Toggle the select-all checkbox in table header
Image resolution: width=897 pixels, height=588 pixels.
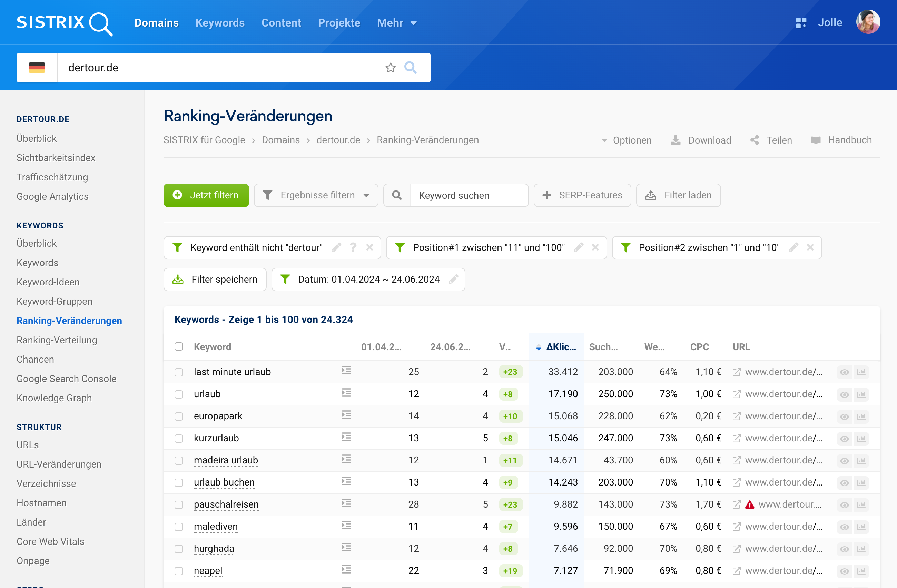pos(179,346)
